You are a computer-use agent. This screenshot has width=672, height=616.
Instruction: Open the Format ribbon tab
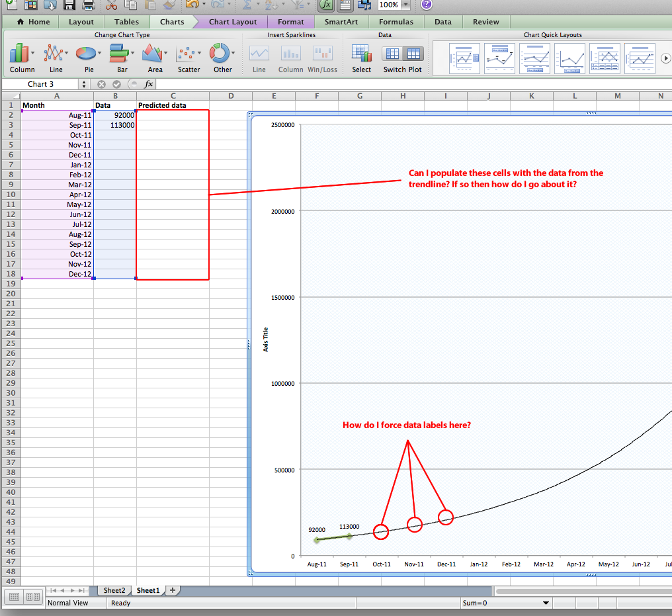click(x=290, y=22)
